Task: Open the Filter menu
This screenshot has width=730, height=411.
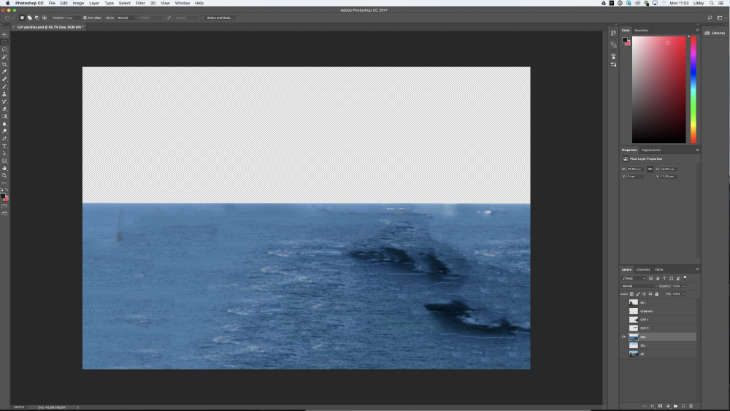Action: click(140, 3)
